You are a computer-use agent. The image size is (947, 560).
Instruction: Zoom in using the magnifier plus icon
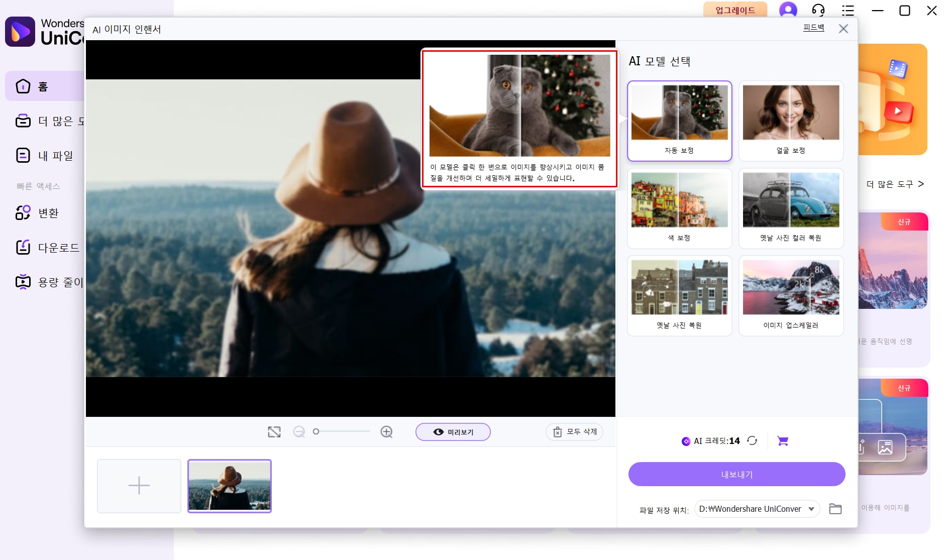pyautogui.click(x=386, y=431)
